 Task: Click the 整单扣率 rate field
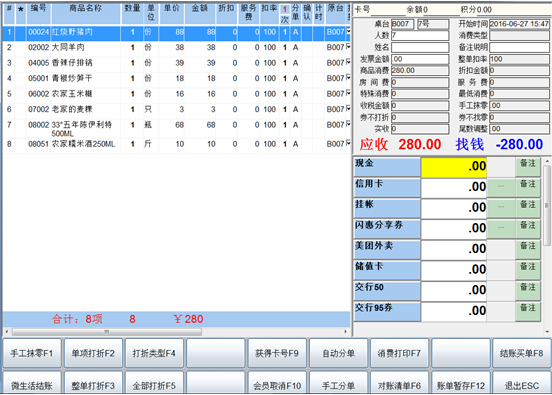pyautogui.click(x=519, y=59)
